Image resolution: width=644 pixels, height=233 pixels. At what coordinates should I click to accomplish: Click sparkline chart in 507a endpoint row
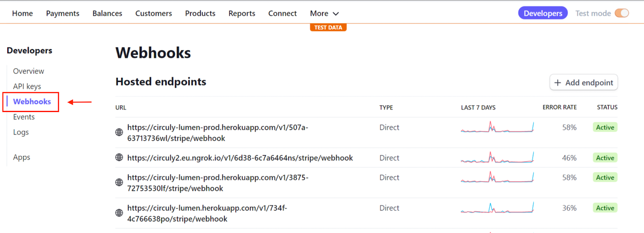click(497, 127)
